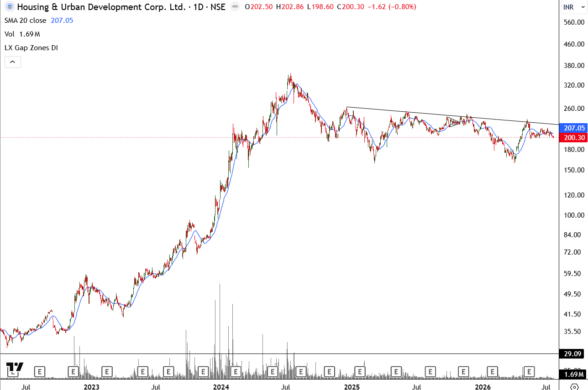Click the 2025 year label on the time axis

click(352, 387)
